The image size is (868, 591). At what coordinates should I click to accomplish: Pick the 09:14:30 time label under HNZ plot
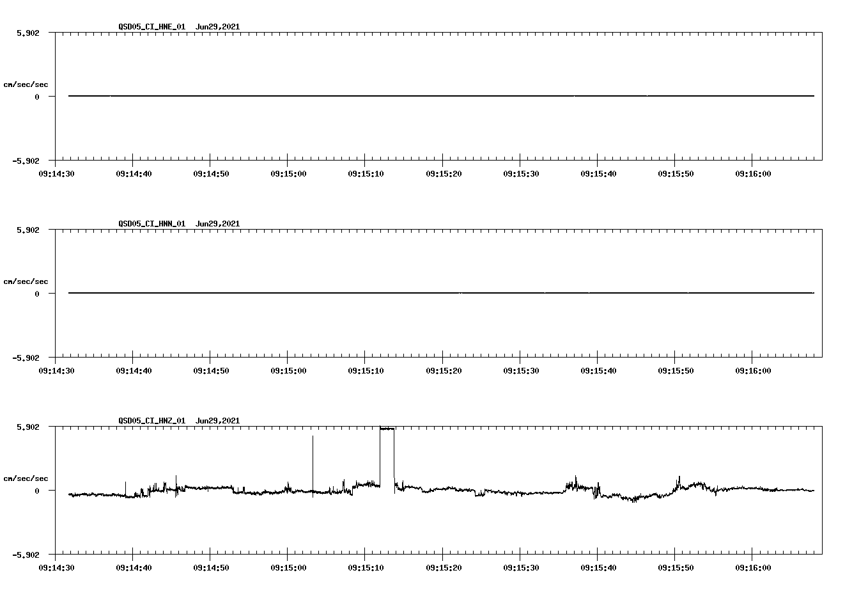pos(56,568)
